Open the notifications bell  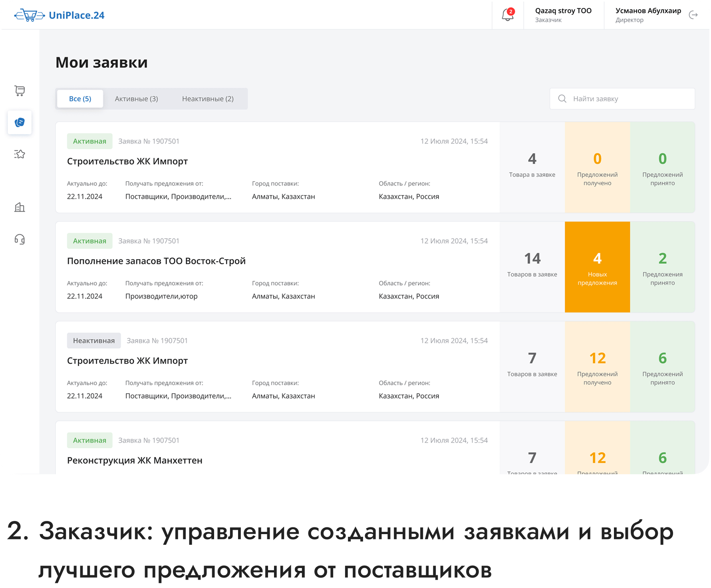(507, 15)
